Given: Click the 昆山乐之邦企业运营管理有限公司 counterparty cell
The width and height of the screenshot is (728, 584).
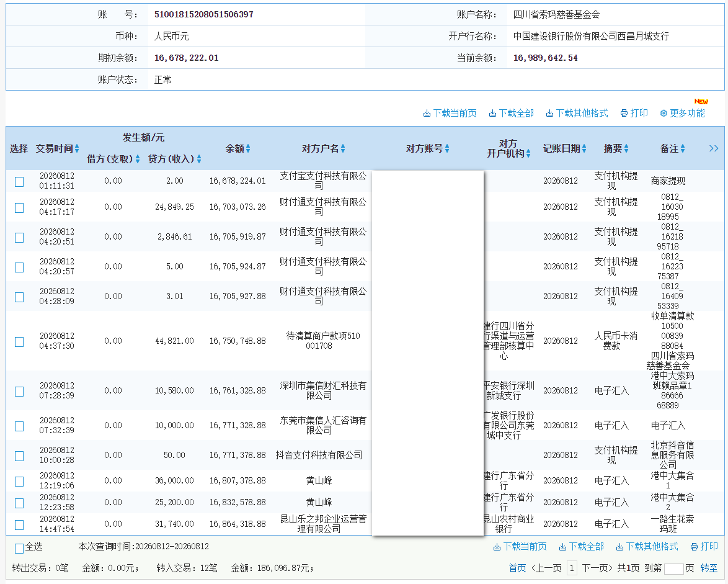Looking at the screenshot, I should tap(322, 524).
